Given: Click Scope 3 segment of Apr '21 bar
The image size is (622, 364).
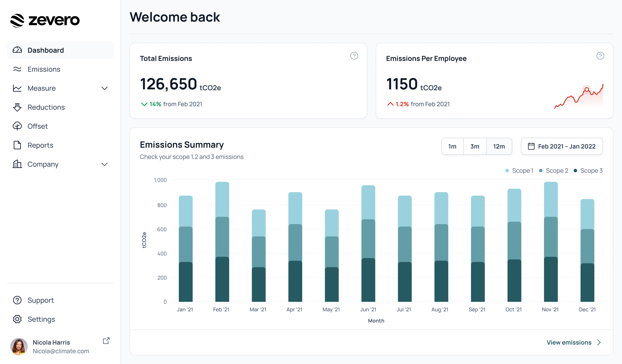Looking at the screenshot, I should [295, 281].
